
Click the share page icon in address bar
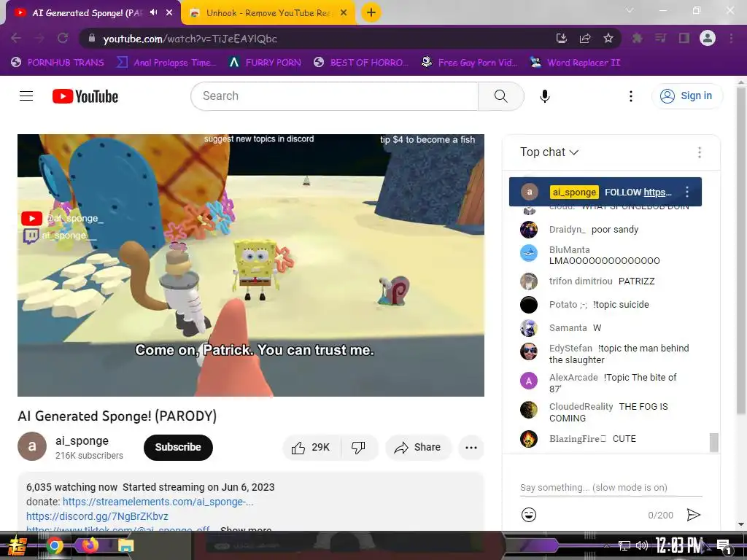coord(585,38)
